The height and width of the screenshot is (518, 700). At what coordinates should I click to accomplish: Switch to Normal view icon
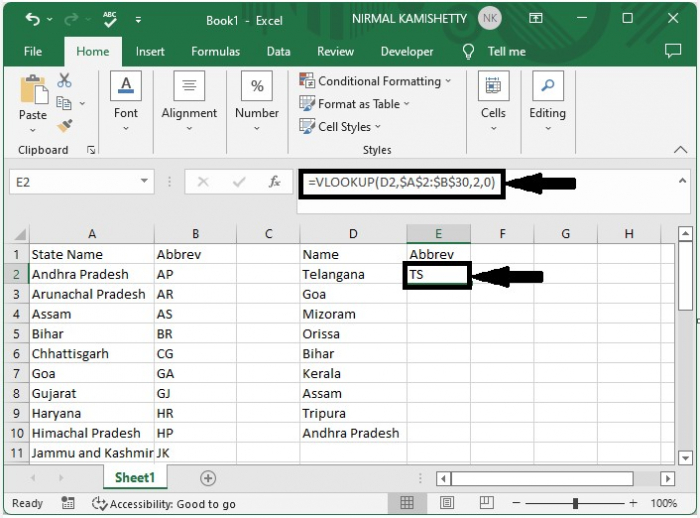[x=407, y=503]
